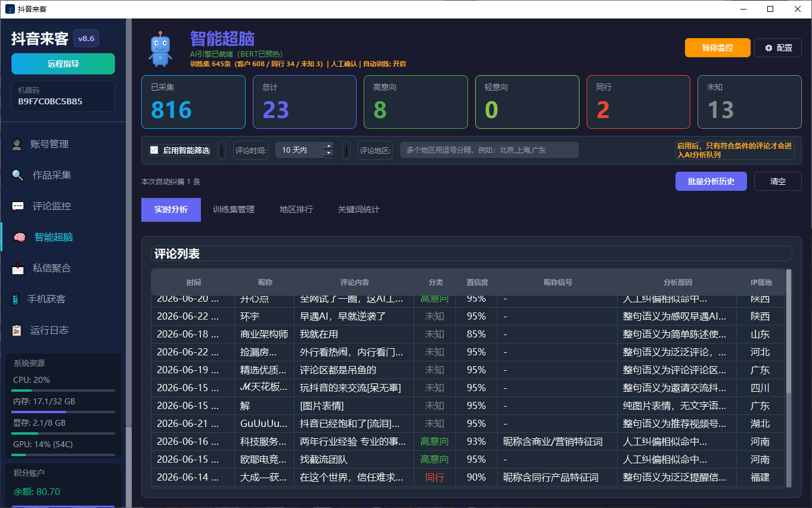Focus the 评论地区 region input field
This screenshot has height=508, width=812.
tap(489, 150)
